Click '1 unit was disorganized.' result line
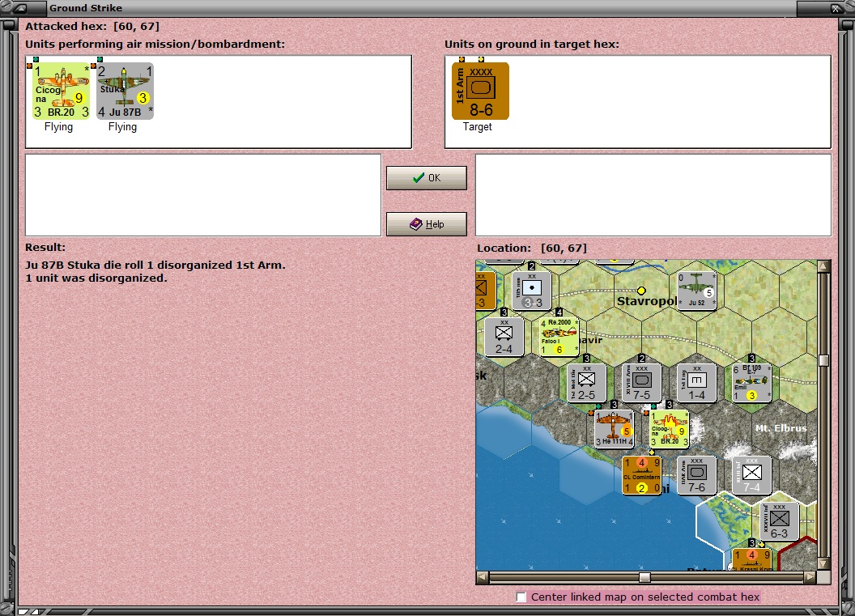This screenshot has height=616, width=855. point(96,278)
